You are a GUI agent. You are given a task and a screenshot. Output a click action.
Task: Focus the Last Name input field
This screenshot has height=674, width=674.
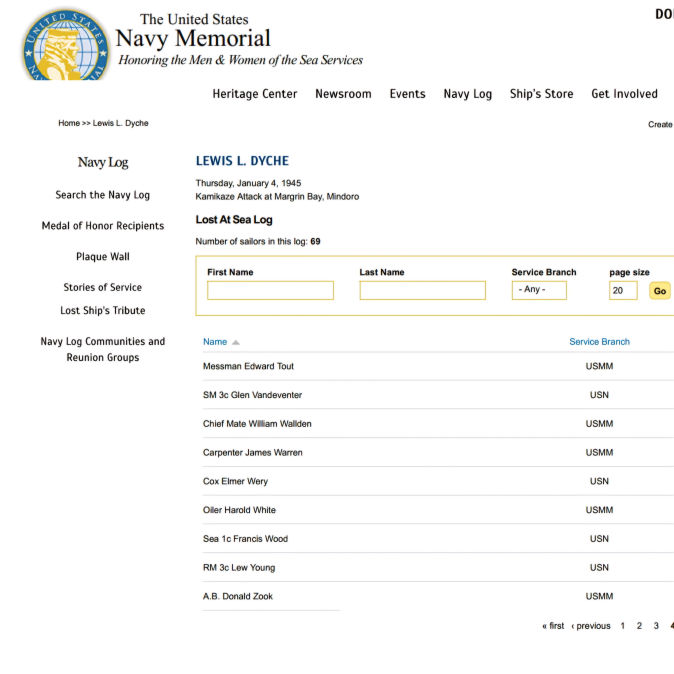point(423,291)
